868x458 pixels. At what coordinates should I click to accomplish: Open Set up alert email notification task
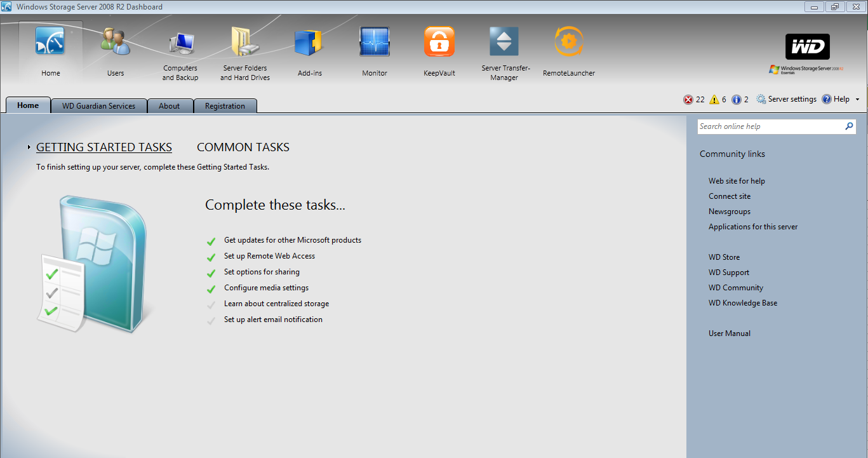point(274,320)
